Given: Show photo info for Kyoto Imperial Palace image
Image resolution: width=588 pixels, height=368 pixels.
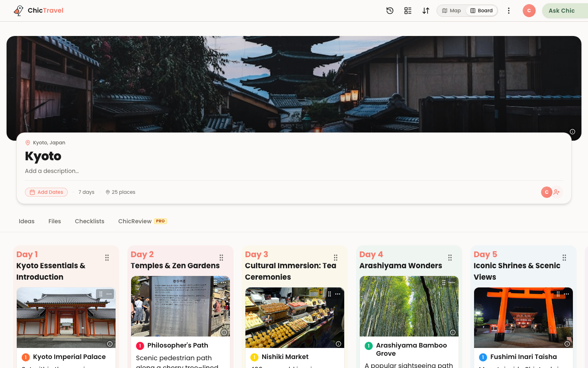Looking at the screenshot, I should [110, 344].
